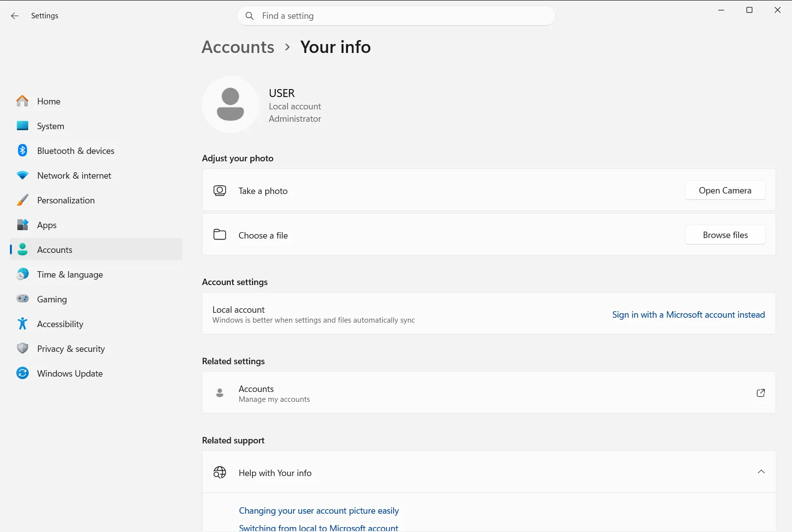792x532 pixels.
Task: Go back using the arrow icon
Action: (x=15, y=16)
